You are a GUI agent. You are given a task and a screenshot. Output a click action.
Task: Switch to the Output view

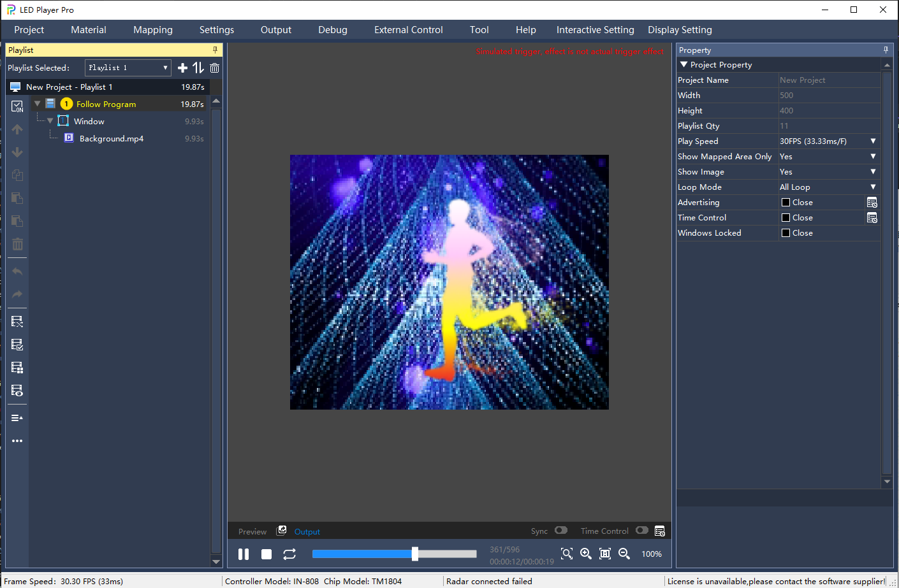pyautogui.click(x=307, y=531)
